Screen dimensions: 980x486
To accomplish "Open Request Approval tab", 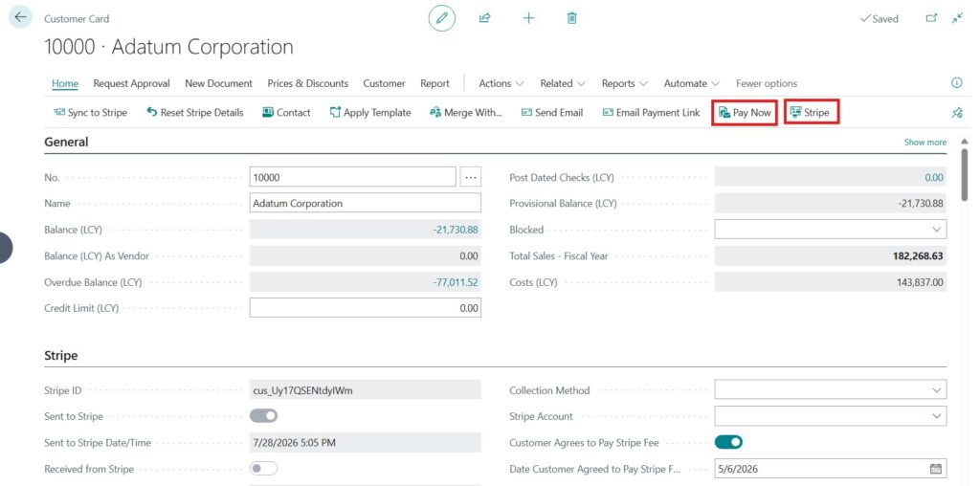I will point(131,83).
